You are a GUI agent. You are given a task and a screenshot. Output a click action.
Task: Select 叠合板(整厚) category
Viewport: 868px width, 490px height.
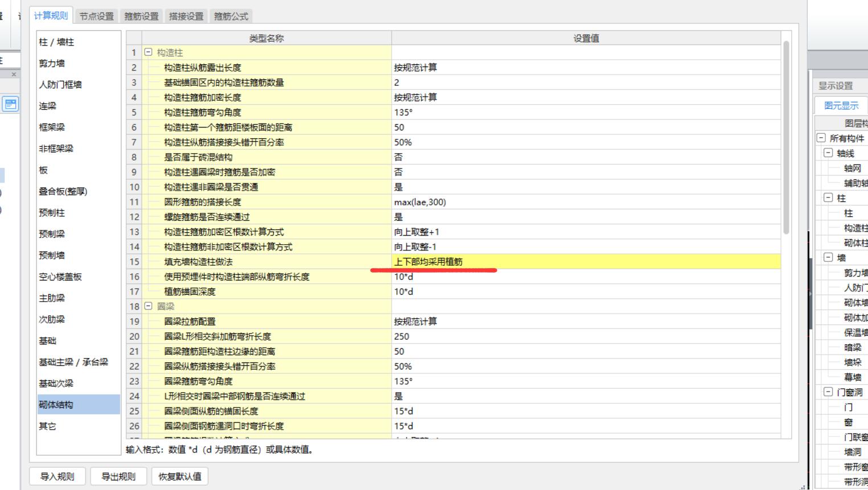79,191
